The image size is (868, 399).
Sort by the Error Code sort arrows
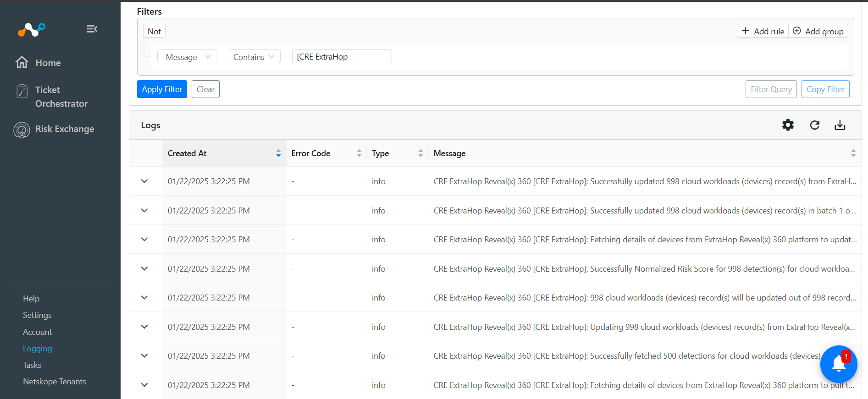[x=359, y=153]
